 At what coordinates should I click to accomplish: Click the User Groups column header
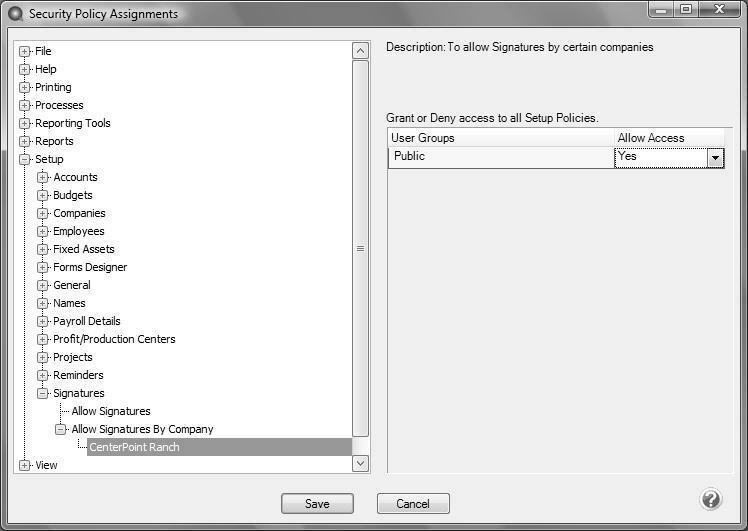coord(500,138)
